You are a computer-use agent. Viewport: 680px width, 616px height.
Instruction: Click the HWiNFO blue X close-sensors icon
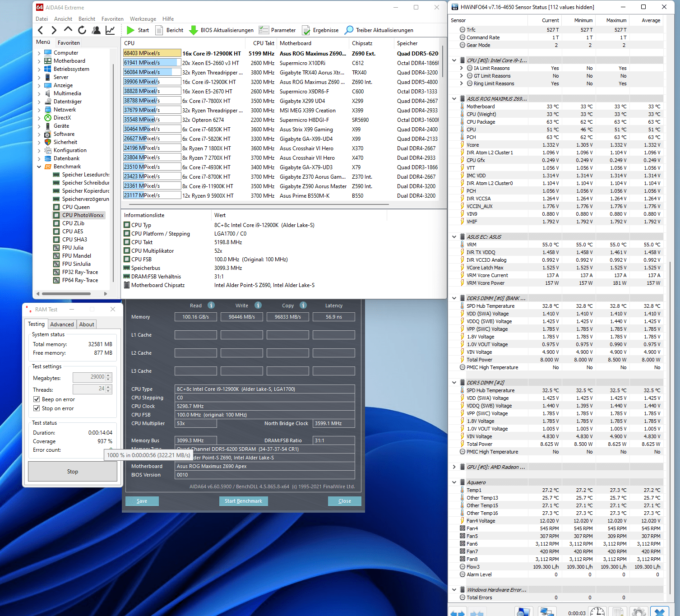click(660, 611)
